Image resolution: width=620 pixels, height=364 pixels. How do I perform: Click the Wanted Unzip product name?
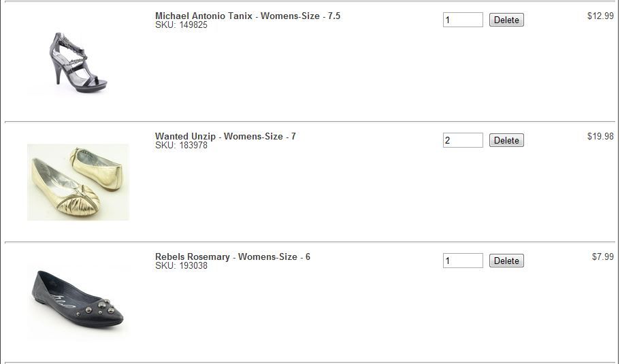[x=185, y=136]
